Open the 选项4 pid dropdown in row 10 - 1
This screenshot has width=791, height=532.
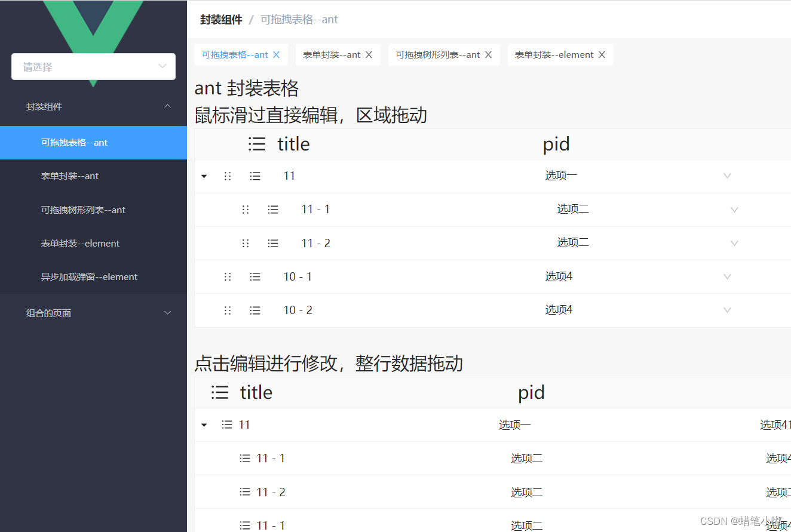pos(638,276)
